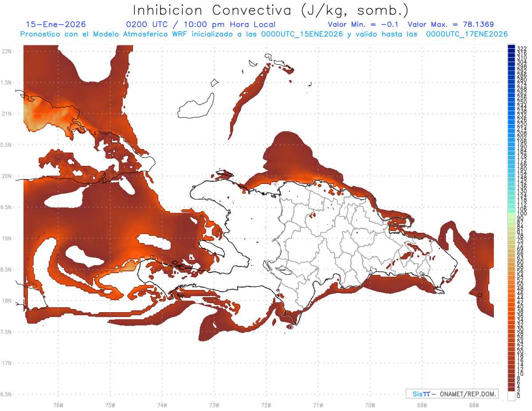The width and height of the screenshot is (532, 411).
Task: Click the 'Inhibicion Convectiva (J/kg, somb.)' title
Action: click(271, 10)
